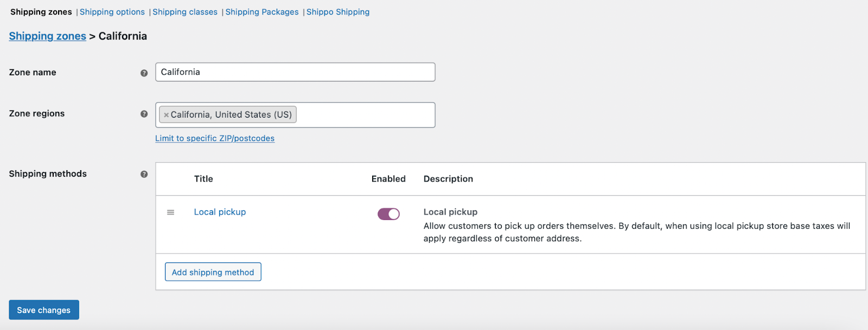Viewport: 868px width, 330px height.
Task: Focus the Zone name text field
Action: [295, 72]
